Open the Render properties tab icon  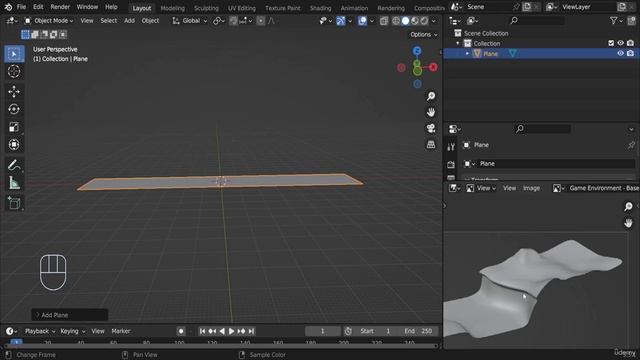[x=451, y=164]
